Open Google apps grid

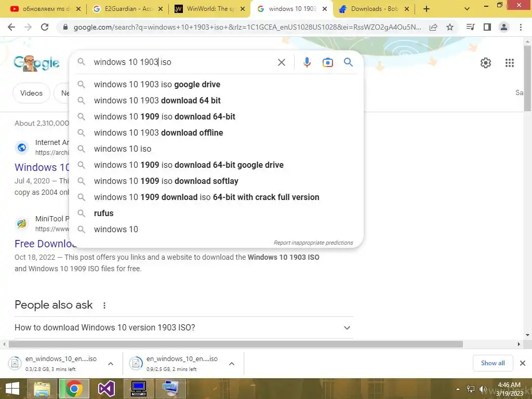(x=509, y=63)
